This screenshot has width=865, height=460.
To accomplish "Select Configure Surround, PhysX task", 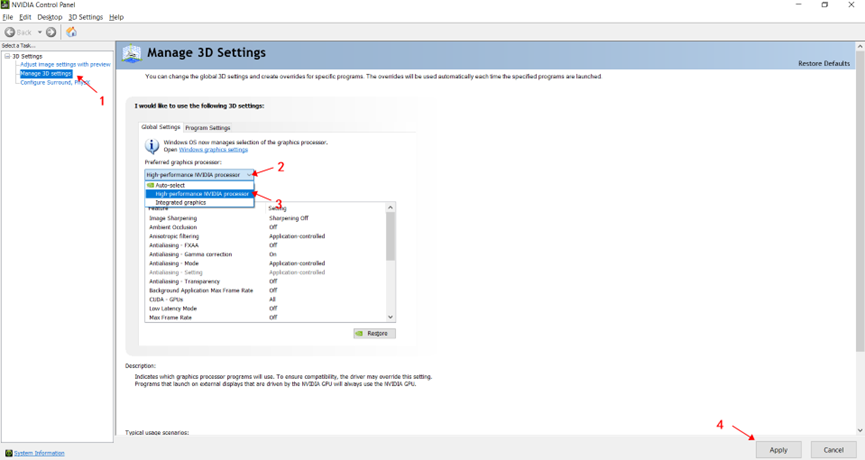I will pyautogui.click(x=55, y=82).
